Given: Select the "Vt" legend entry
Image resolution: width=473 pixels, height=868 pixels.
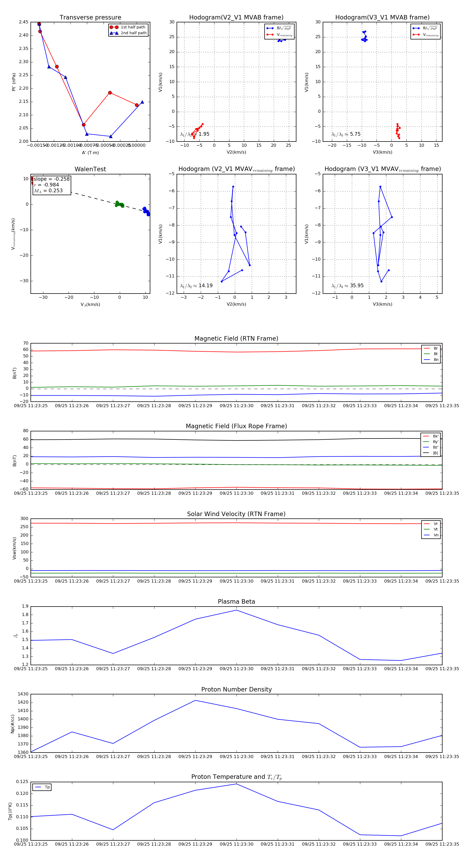Looking at the screenshot, I should click(x=431, y=529).
